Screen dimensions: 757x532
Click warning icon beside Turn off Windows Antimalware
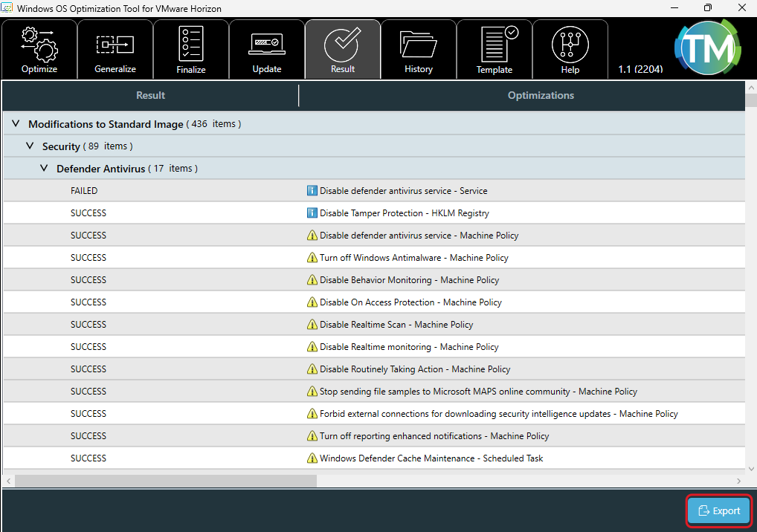click(x=312, y=258)
